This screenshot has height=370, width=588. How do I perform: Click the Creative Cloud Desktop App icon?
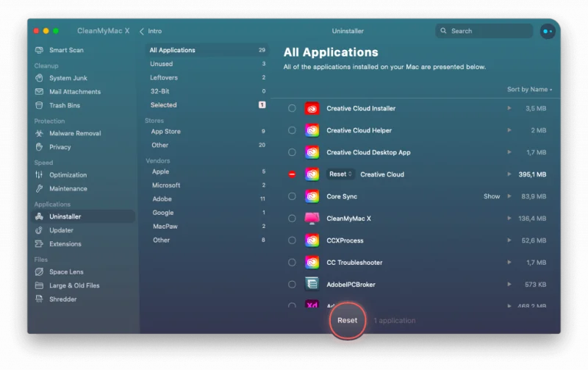[312, 152]
